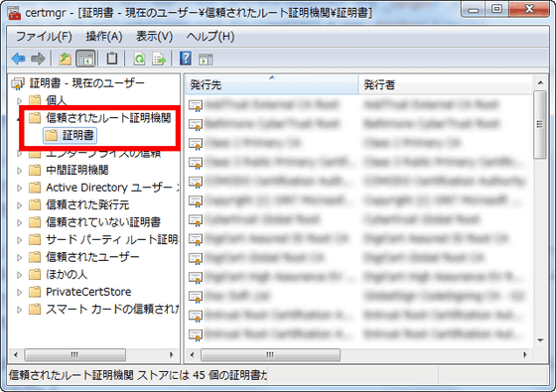Select the ほかの人 folder
The image size is (556, 392).
(x=67, y=274)
